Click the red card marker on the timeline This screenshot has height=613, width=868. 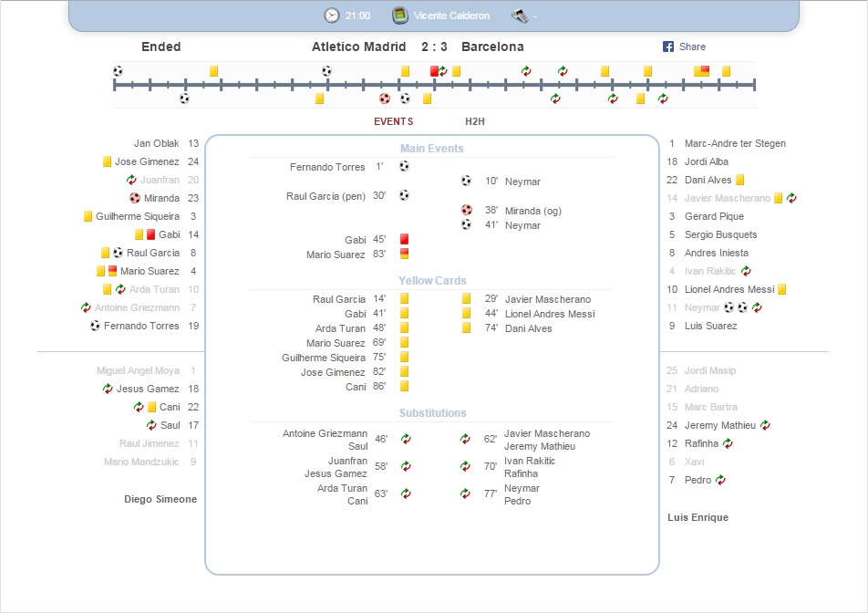point(435,71)
